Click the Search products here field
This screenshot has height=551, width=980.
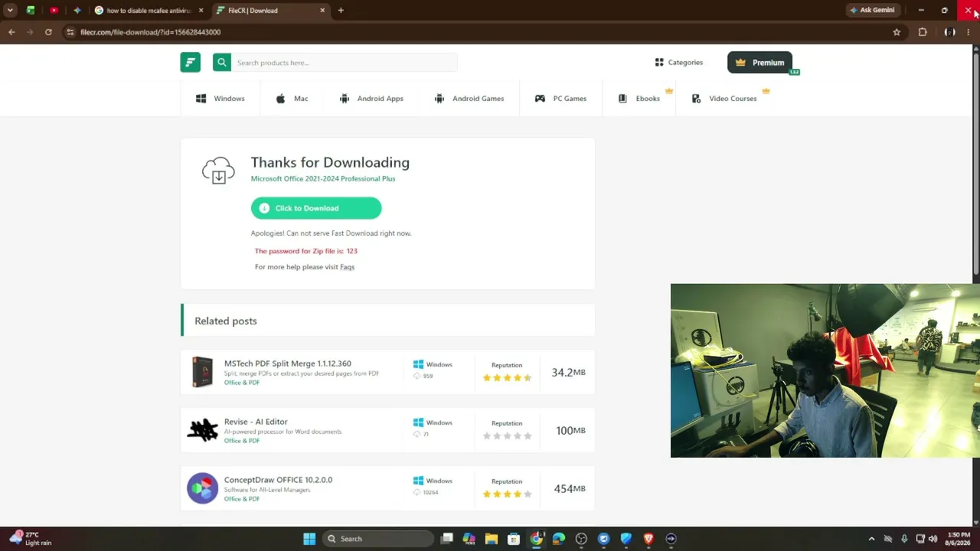pyautogui.click(x=344, y=63)
